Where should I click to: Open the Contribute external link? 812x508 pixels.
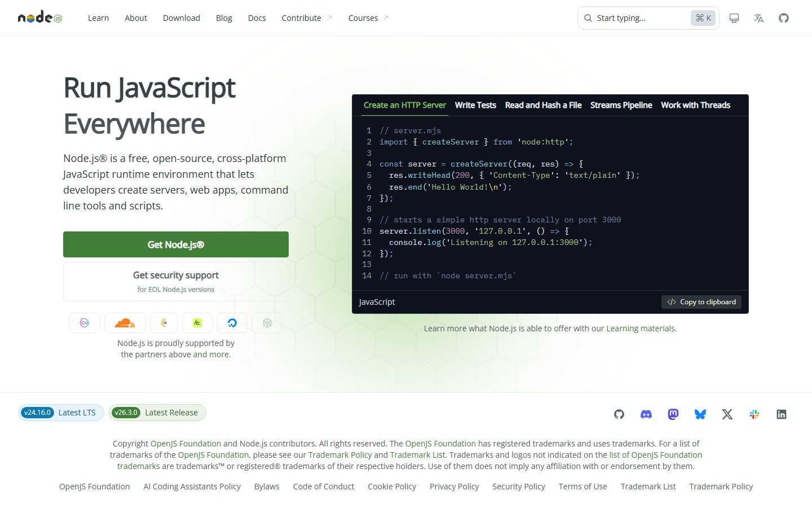coord(307,18)
